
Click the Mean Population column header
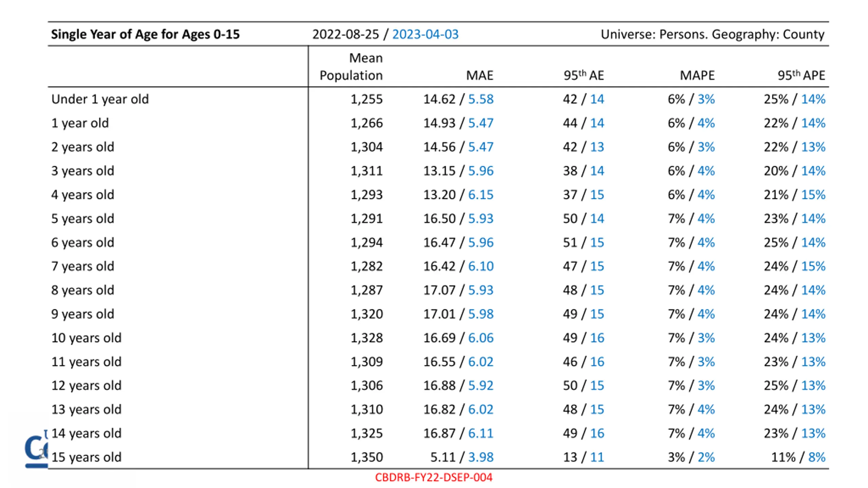pyautogui.click(x=351, y=66)
